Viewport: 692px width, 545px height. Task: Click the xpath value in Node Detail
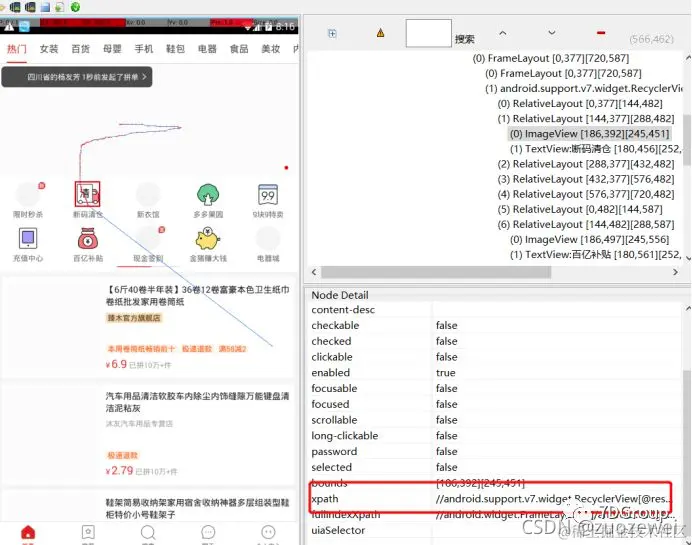pyautogui.click(x=552, y=499)
